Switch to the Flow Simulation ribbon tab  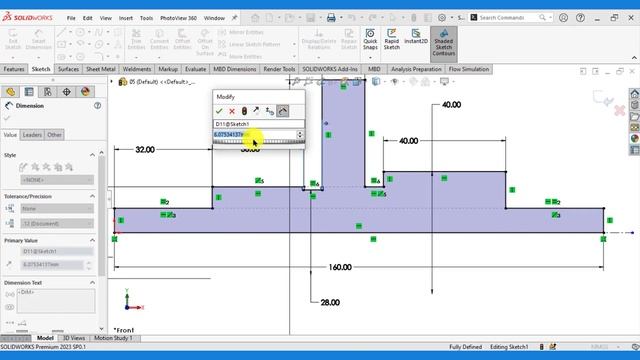pyautogui.click(x=469, y=69)
